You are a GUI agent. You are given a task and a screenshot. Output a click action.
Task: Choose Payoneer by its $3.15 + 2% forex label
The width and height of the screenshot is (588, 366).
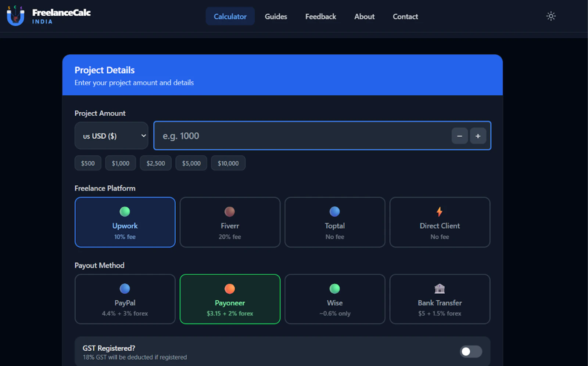(x=230, y=314)
